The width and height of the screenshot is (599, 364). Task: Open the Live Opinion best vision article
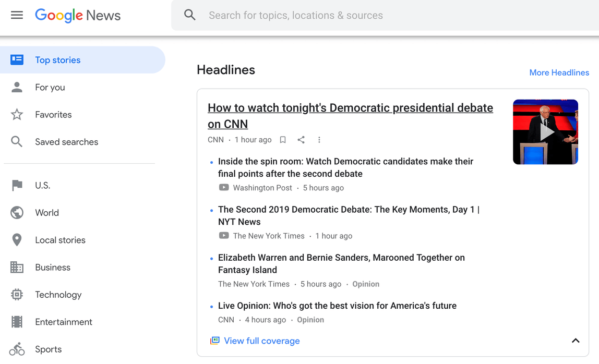pos(337,306)
